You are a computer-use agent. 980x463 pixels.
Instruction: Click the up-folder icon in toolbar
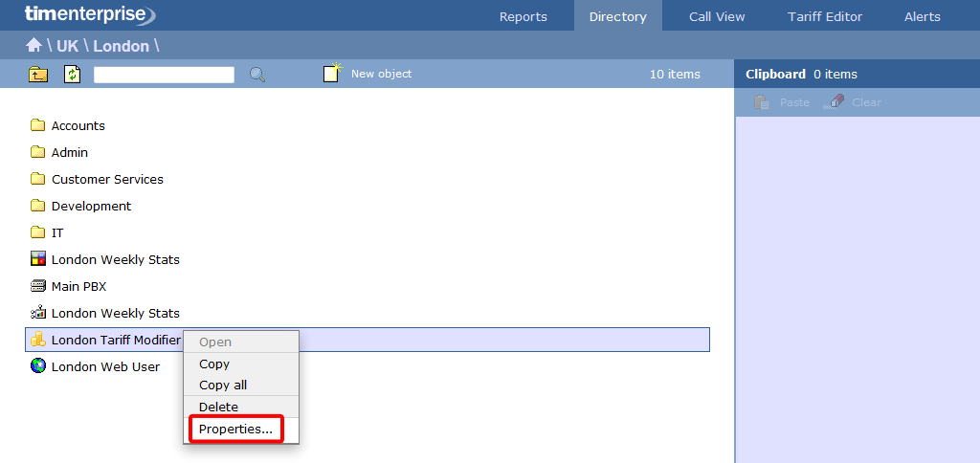pos(38,74)
